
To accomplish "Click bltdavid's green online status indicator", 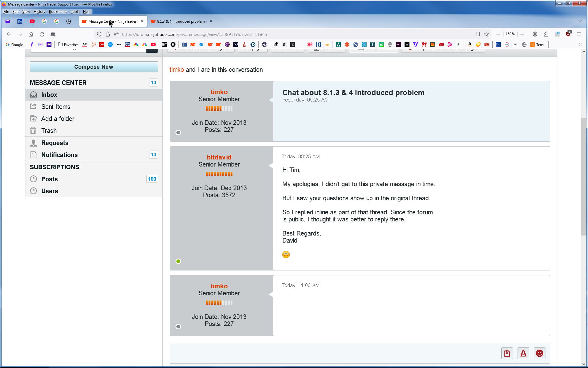I will pyautogui.click(x=178, y=261).
